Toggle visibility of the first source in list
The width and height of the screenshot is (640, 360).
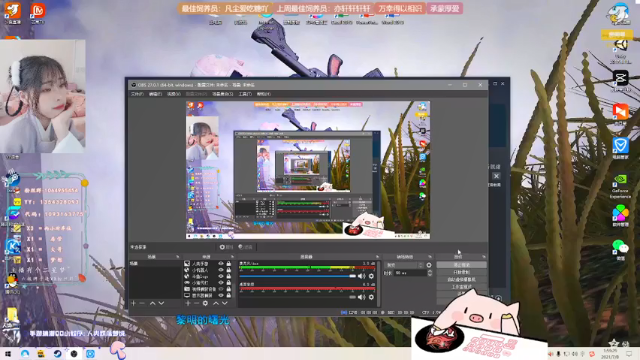coord(221,264)
